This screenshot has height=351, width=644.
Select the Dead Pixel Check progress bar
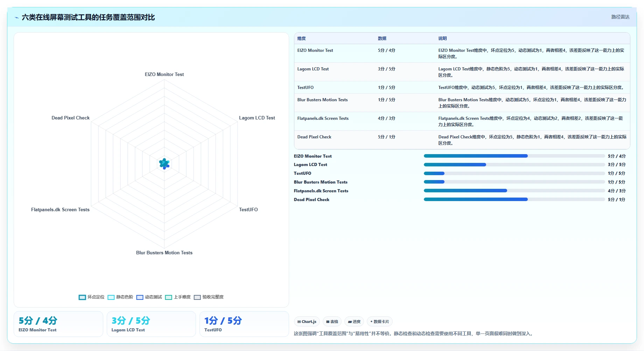point(514,199)
